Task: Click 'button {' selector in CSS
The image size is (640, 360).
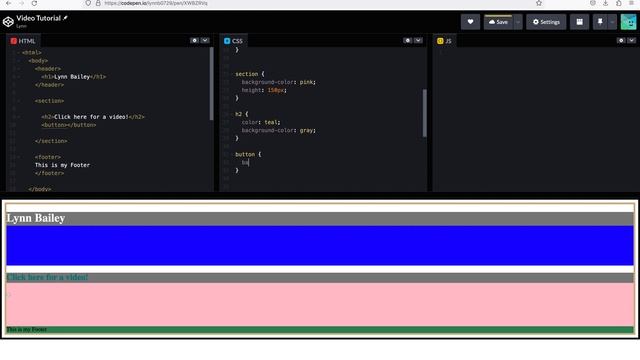Action: tap(248, 154)
